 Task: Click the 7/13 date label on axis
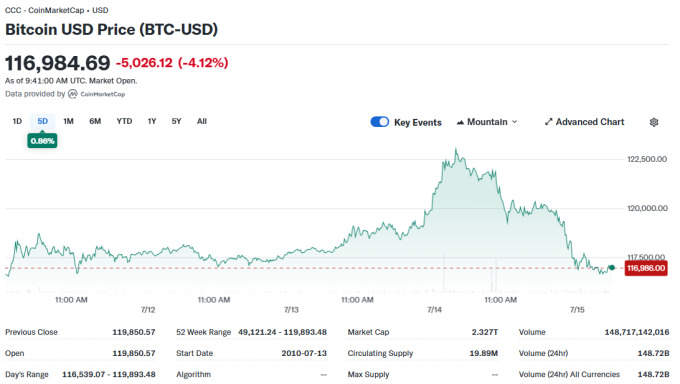click(x=291, y=310)
